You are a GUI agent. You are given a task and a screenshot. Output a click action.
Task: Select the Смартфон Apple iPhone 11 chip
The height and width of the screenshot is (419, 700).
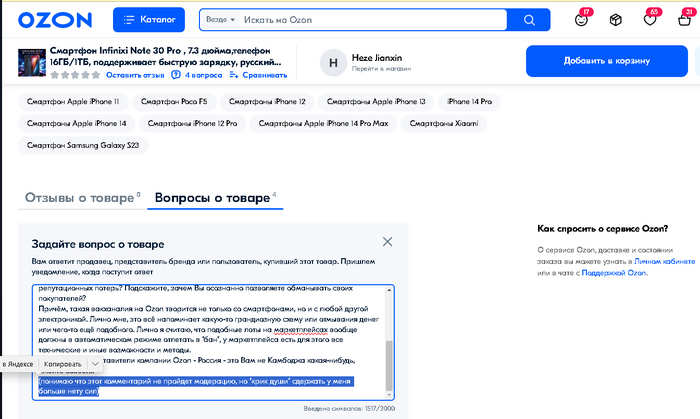[73, 102]
